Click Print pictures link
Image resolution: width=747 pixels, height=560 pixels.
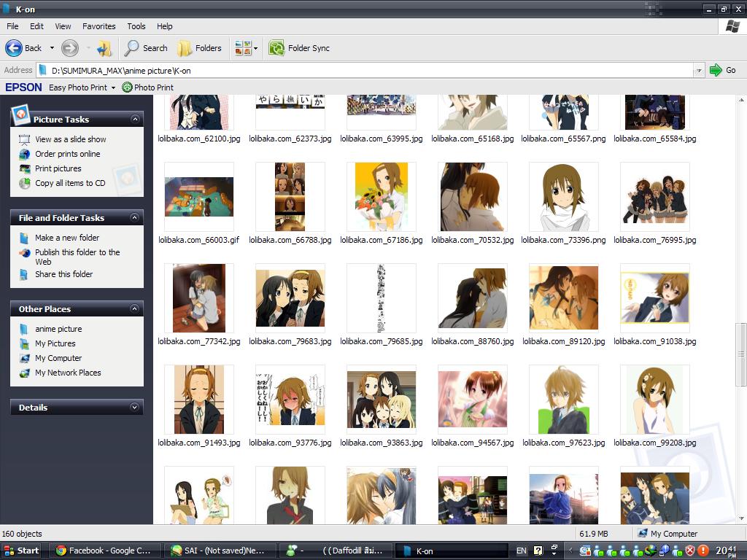pyautogui.click(x=58, y=168)
